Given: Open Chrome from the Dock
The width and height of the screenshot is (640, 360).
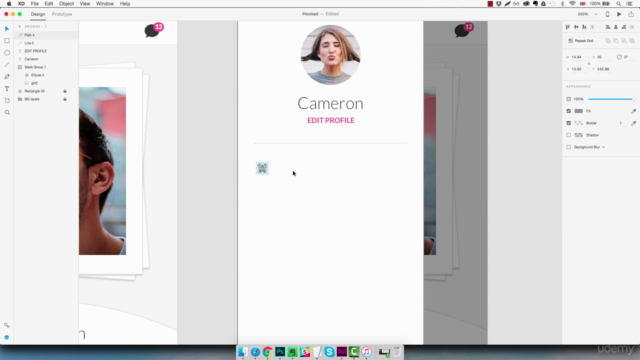Looking at the screenshot, I should click(x=267, y=351).
